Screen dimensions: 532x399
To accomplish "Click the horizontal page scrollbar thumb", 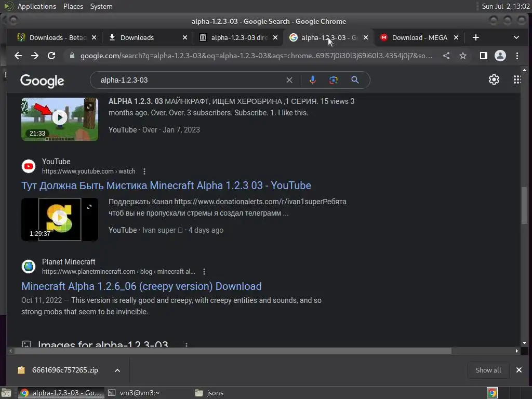I will coord(233,351).
